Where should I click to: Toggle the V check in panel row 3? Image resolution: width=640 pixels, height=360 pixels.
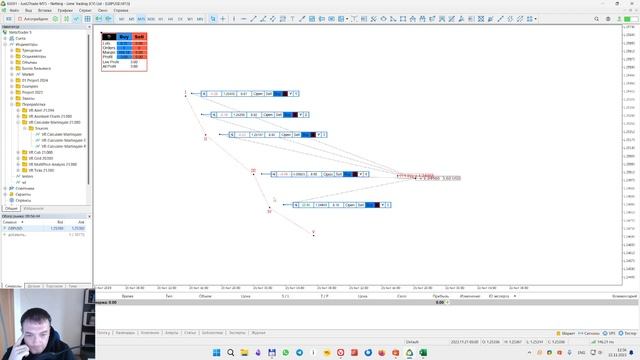[x=319, y=135]
